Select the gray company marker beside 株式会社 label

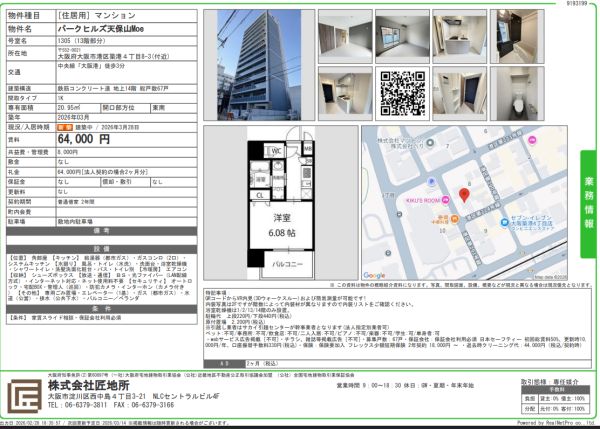[430, 143]
